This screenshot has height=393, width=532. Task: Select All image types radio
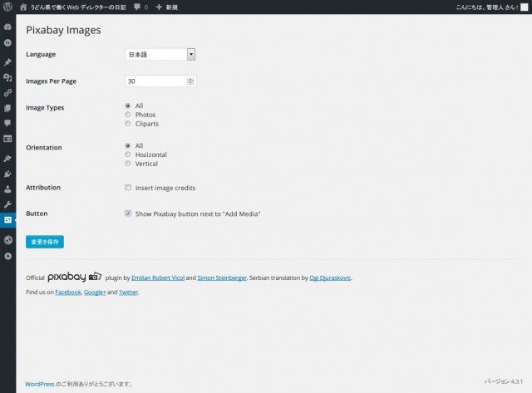pyautogui.click(x=127, y=106)
